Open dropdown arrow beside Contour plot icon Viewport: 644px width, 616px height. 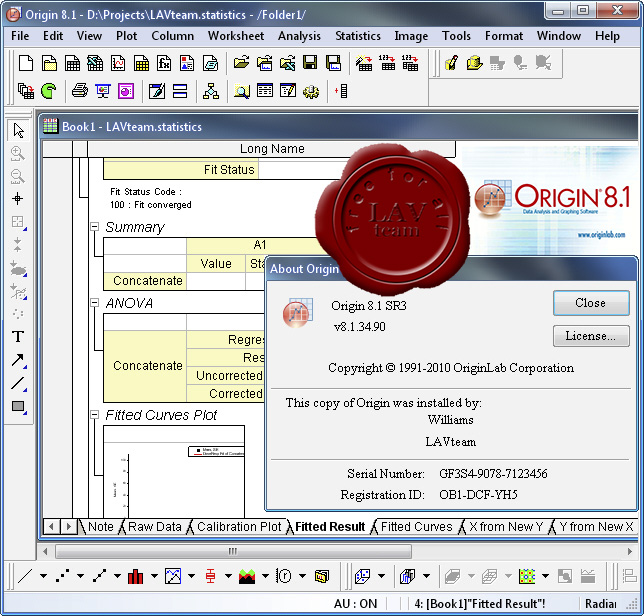pos(545,576)
